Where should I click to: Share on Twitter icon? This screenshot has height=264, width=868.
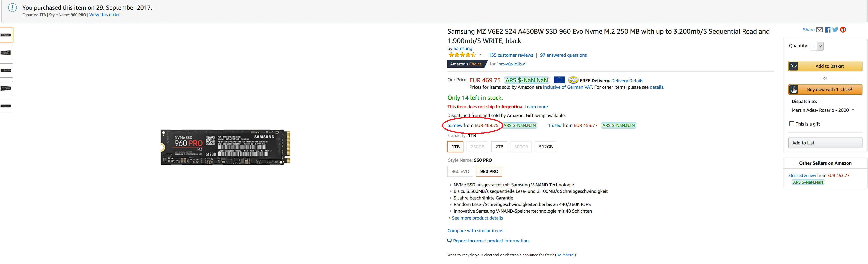tap(835, 30)
